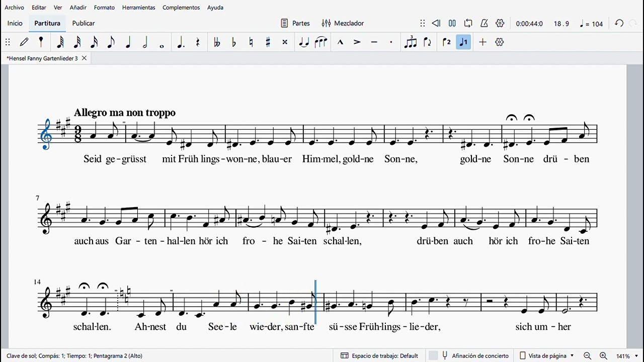
Task: Open the Formato menu
Action: coord(104,8)
